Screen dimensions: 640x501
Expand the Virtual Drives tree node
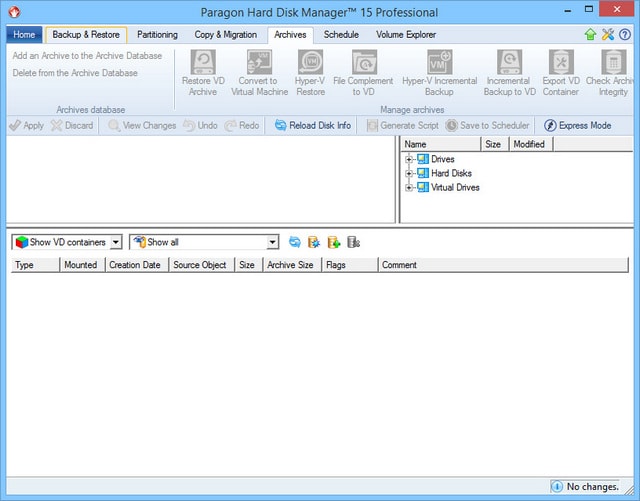tap(409, 188)
